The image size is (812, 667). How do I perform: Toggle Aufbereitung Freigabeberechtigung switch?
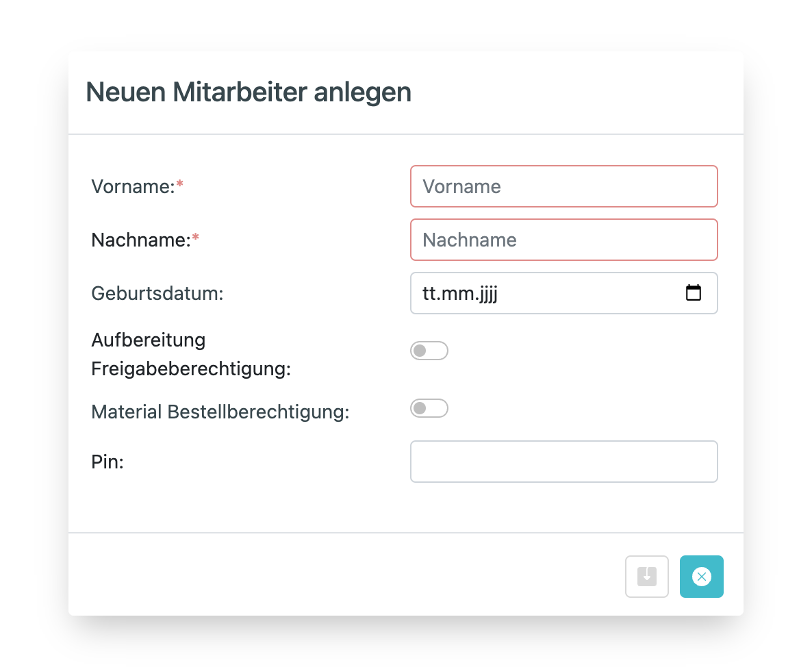click(429, 351)
